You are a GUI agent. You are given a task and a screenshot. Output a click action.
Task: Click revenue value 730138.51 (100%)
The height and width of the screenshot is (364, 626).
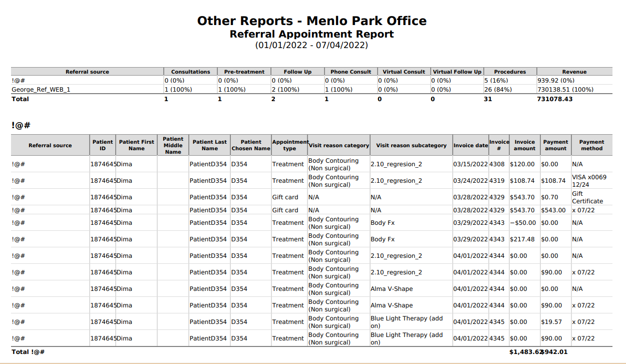565,90
